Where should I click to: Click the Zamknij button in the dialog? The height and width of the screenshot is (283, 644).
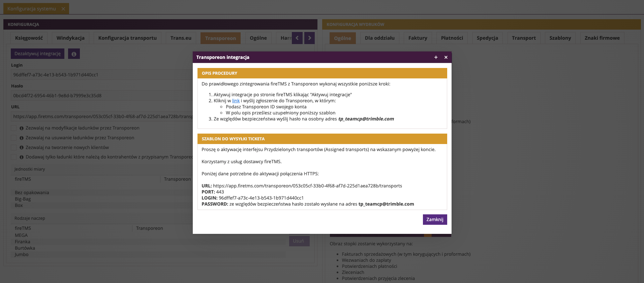click(435, 219)
